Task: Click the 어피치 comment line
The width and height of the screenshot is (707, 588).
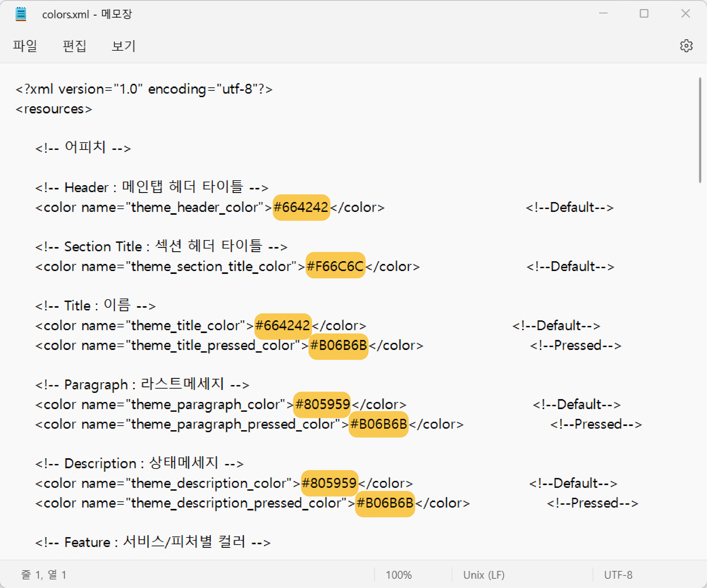Action: (x=83, y=147)
